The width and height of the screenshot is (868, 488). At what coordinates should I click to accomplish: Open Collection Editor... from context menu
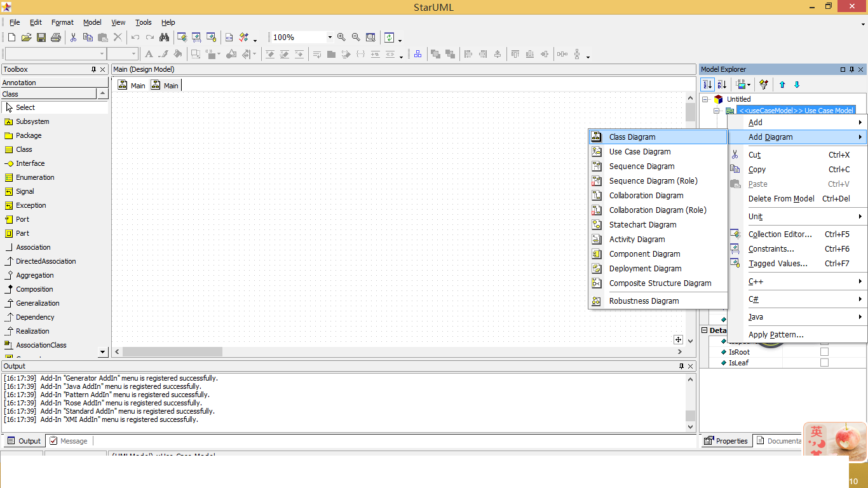[797, 234]
